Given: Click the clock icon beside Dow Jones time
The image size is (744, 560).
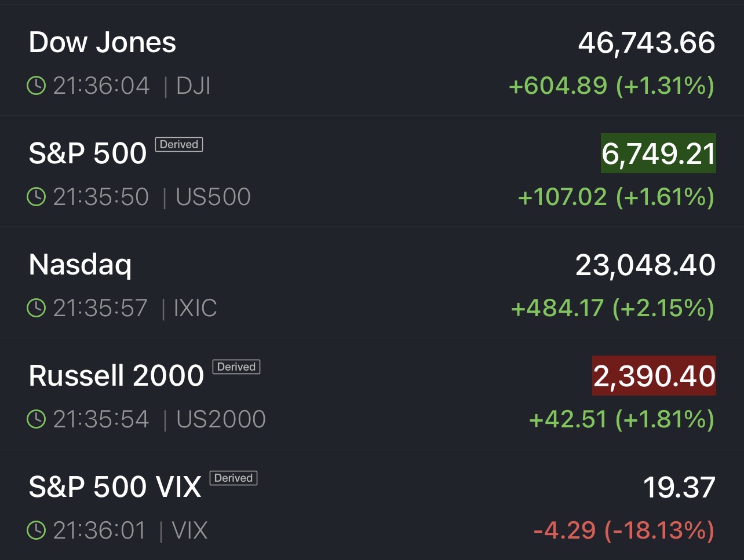Looking at the screenshot, I should click(36, 86).
